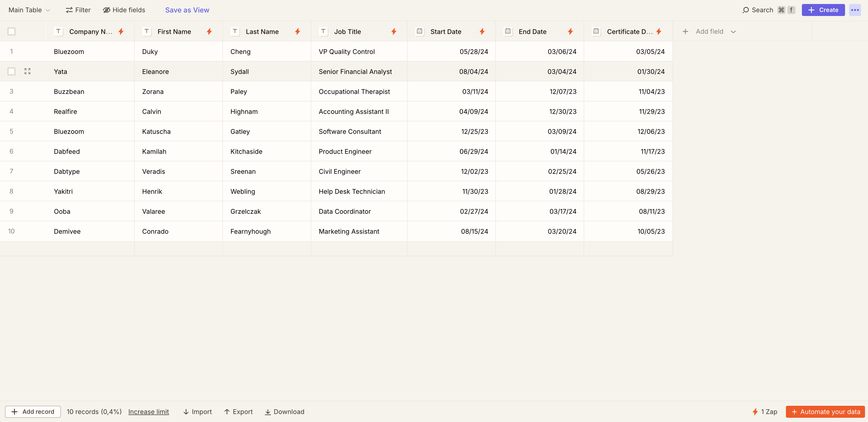Click the 'Zorana' first name cell
The width and height of the screenshot is (868, 422).
point(179,91)
